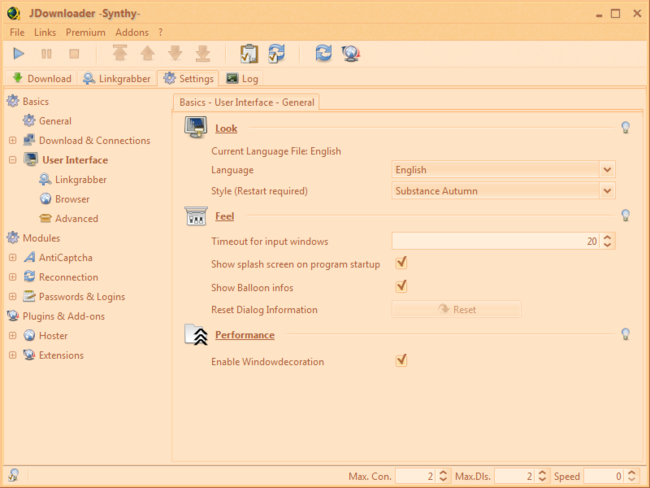
Task: Pause downloads with the pause icon
Action: click(46, 53)
